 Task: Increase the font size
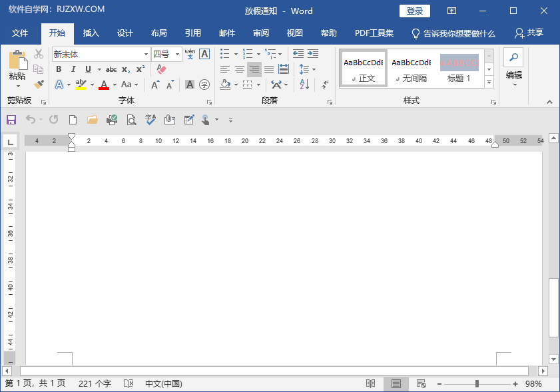[154, 85]
